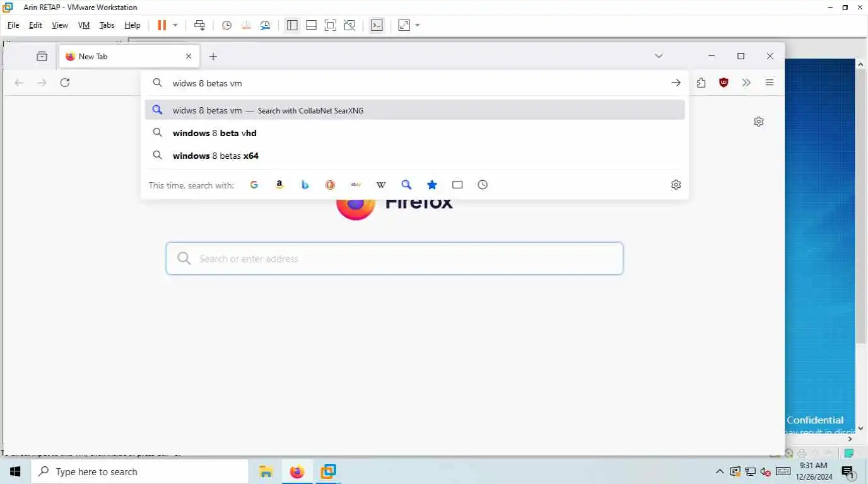This screenshot has width=868, height=484.
Task: Open the Windows Start menu
Action: (x=15, y=471)
